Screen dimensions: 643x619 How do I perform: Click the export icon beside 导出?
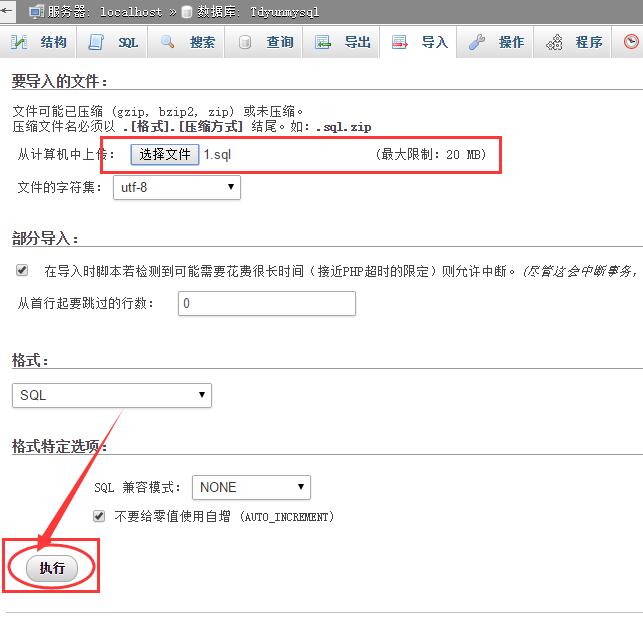(x=323, y=42)
